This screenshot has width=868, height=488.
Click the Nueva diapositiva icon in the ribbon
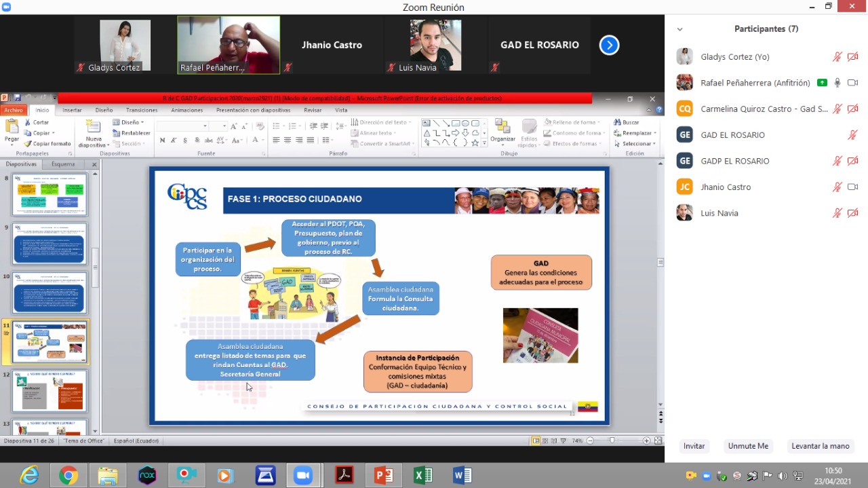pos(93,127)
